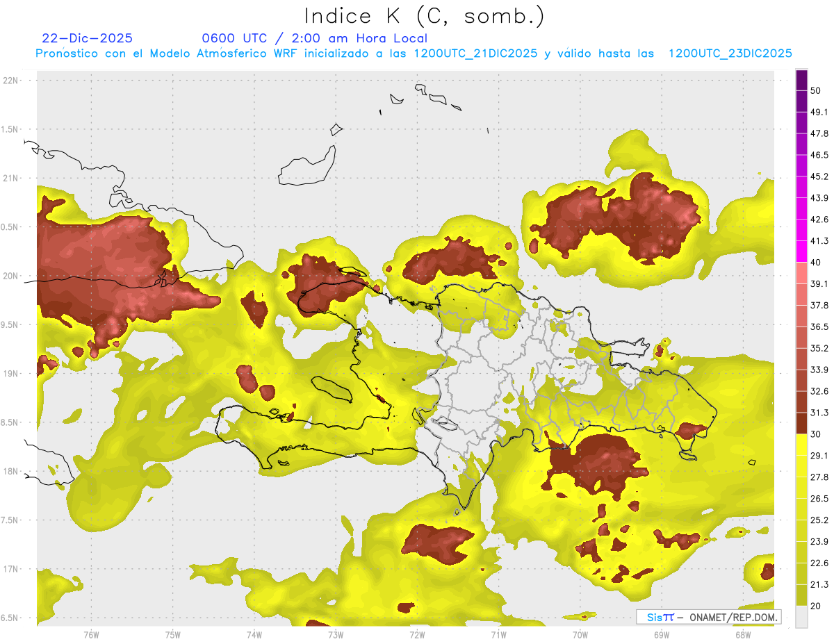Click the '29.1' colorbar value

pos(819,455)
